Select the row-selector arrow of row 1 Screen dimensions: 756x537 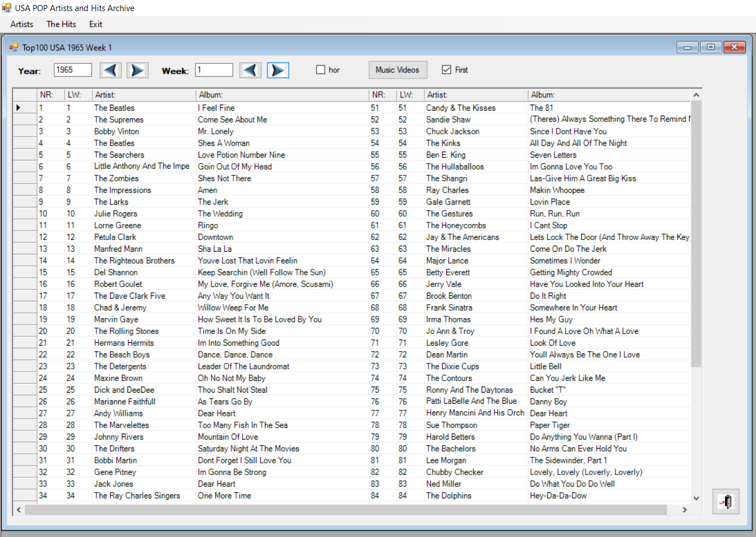(25, 108)
